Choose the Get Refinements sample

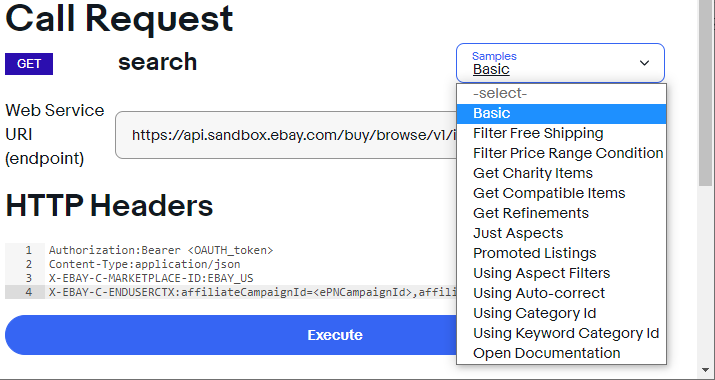pos(561,213)
